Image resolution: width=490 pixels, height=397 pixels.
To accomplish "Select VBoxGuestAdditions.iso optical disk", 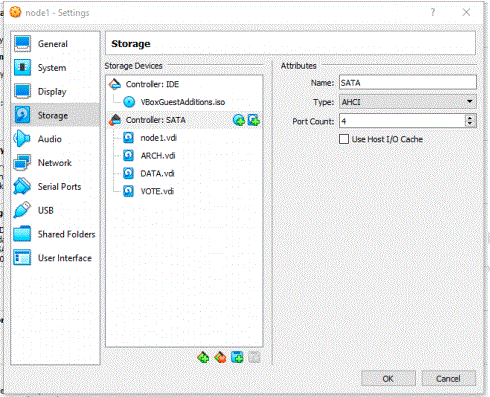I will click(x=183, y=102).
